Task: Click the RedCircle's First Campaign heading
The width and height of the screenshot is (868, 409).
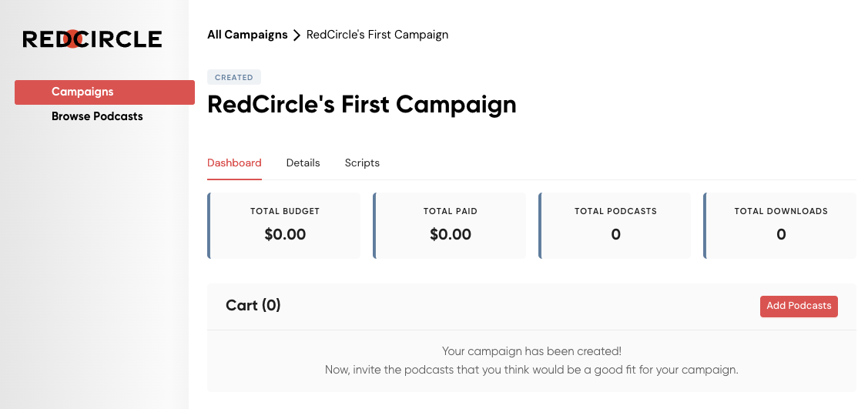Action: click(361, 105)
